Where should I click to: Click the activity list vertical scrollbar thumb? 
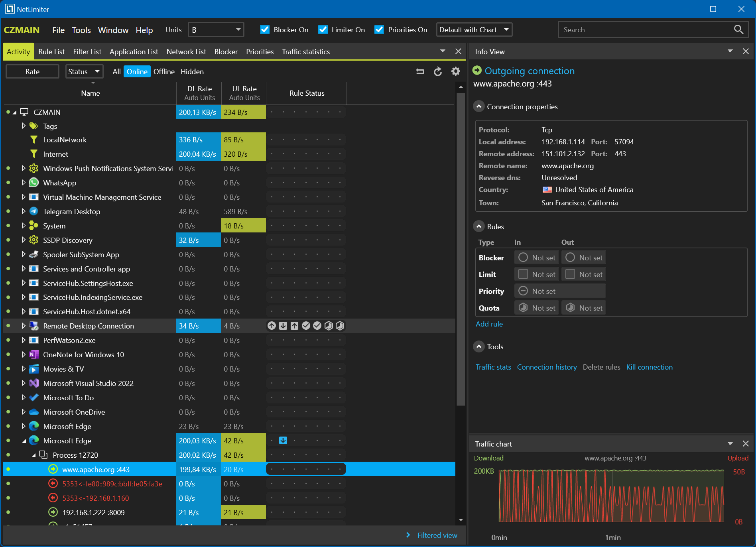coord(461,249)
